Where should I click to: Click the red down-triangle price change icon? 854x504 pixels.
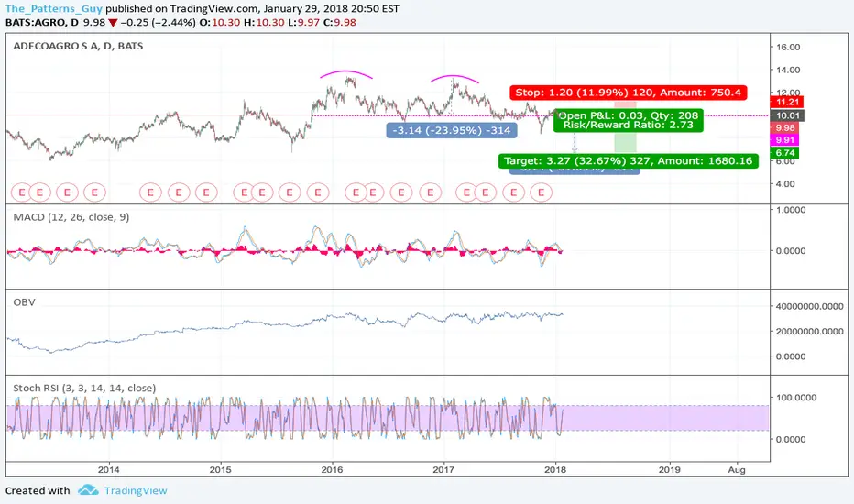point(113,23)
